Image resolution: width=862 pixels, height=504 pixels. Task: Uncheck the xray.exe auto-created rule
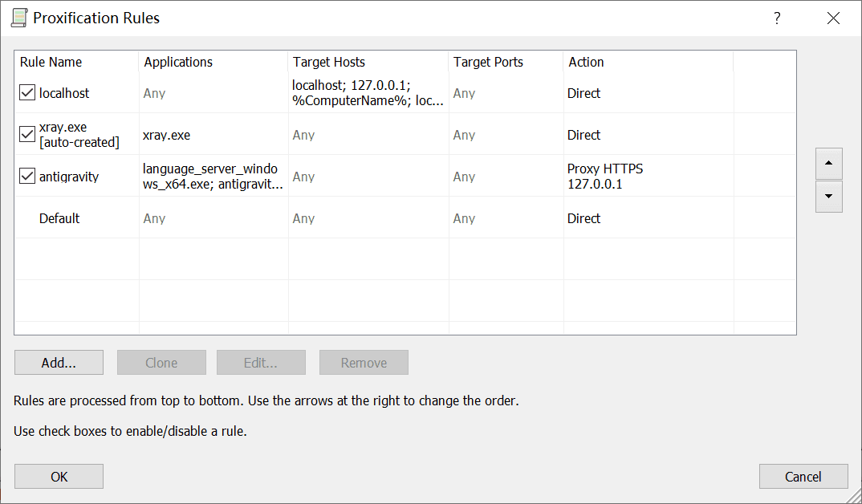(x=27, y=135)
